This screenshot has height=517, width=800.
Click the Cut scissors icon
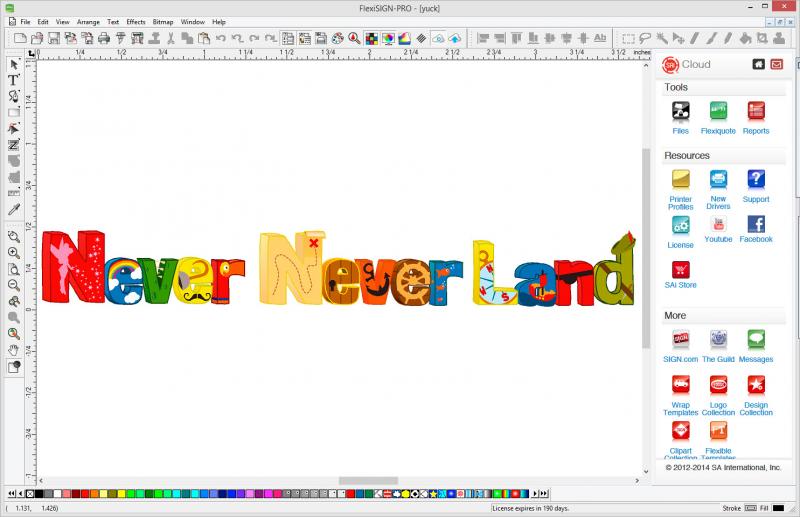(171, 38)
